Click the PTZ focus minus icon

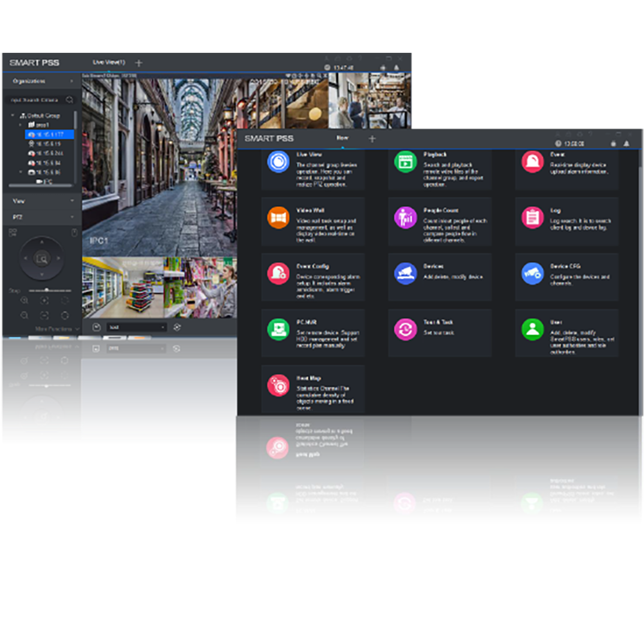tap(44, 316)
